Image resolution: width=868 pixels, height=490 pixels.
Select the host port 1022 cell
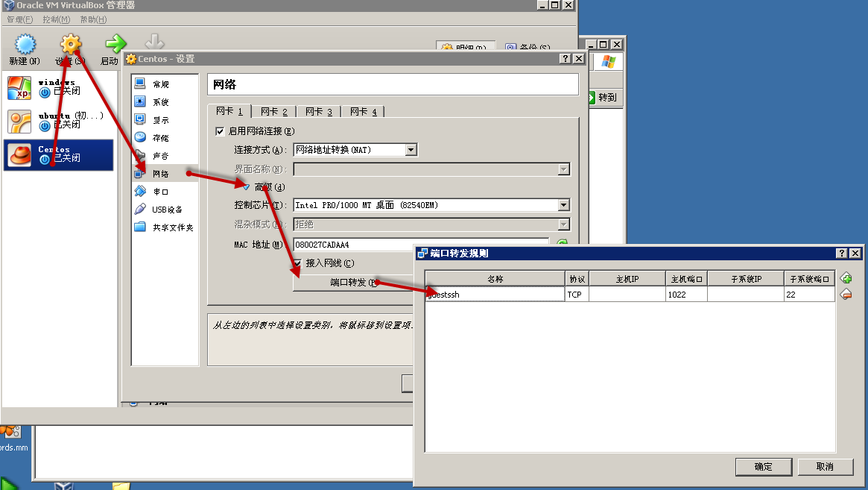coord(686,295)
